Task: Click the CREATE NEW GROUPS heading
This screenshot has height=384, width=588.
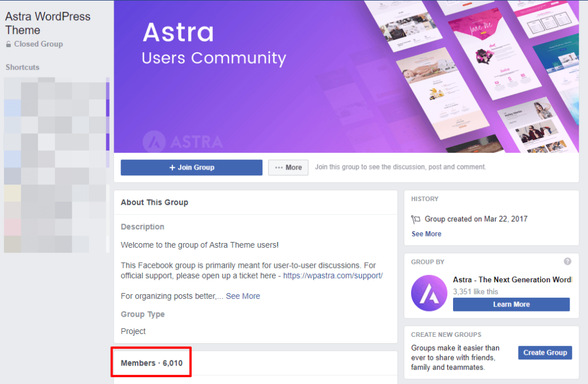Action: [x=446, y=335]
